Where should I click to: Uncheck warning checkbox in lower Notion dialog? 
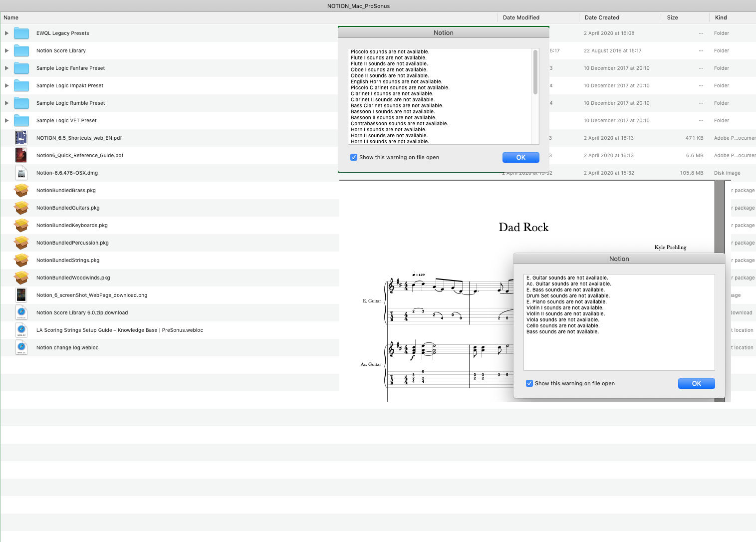[529, 383]
